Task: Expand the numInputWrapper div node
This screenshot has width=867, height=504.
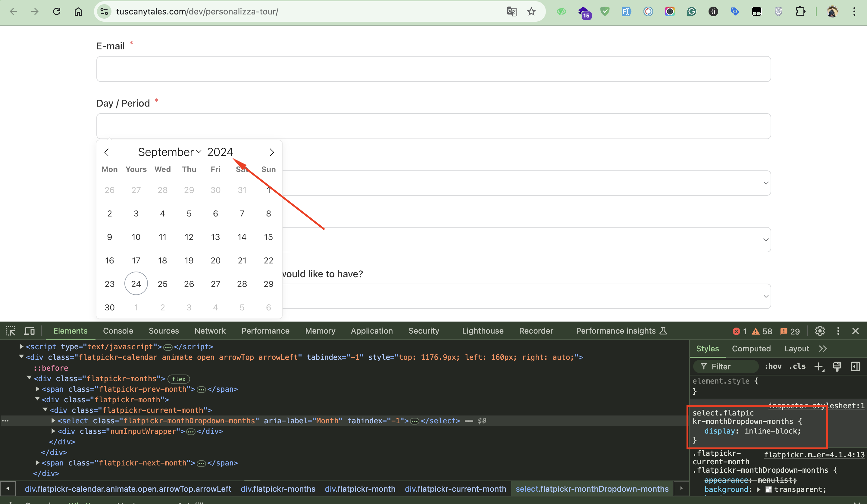Action: pyautogui.click(x=53, y=431)
